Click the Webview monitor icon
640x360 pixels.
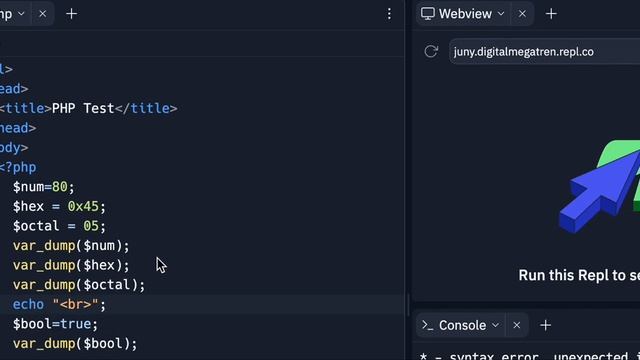pos(428,14)
